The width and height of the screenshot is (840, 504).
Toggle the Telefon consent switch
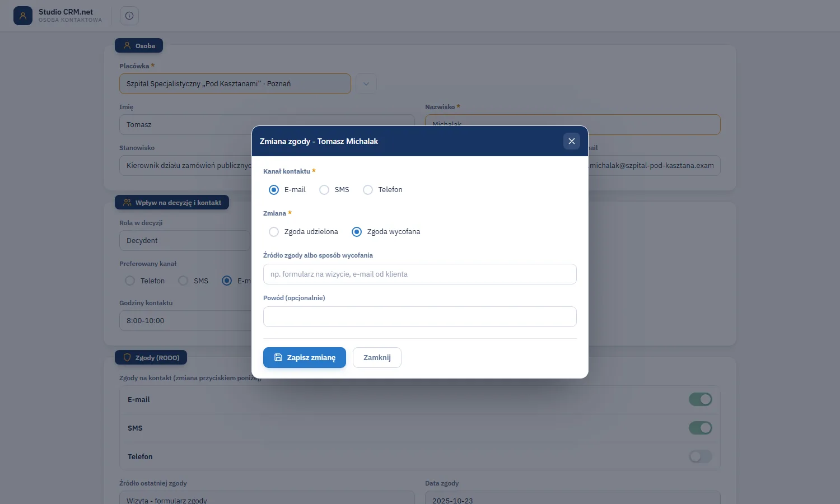[x=701, y=457]
